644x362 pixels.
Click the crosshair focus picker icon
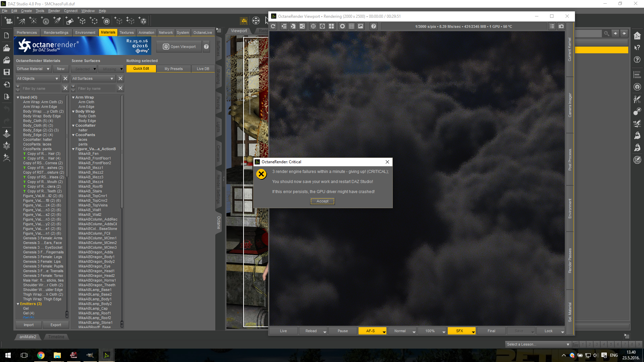click(x=313, y=26)
